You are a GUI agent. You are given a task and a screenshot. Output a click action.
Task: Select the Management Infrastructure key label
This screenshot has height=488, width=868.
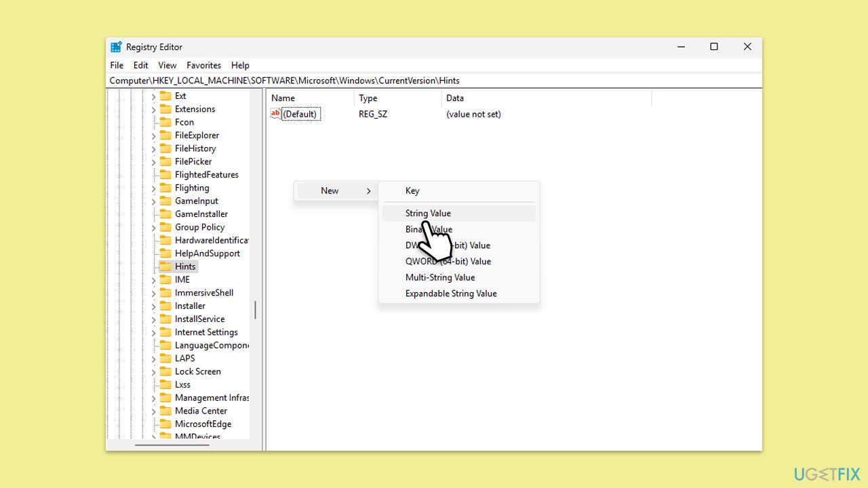212,398
